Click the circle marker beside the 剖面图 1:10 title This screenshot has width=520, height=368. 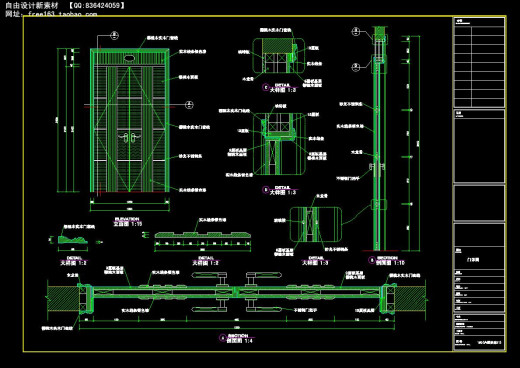tap(372, 260)
